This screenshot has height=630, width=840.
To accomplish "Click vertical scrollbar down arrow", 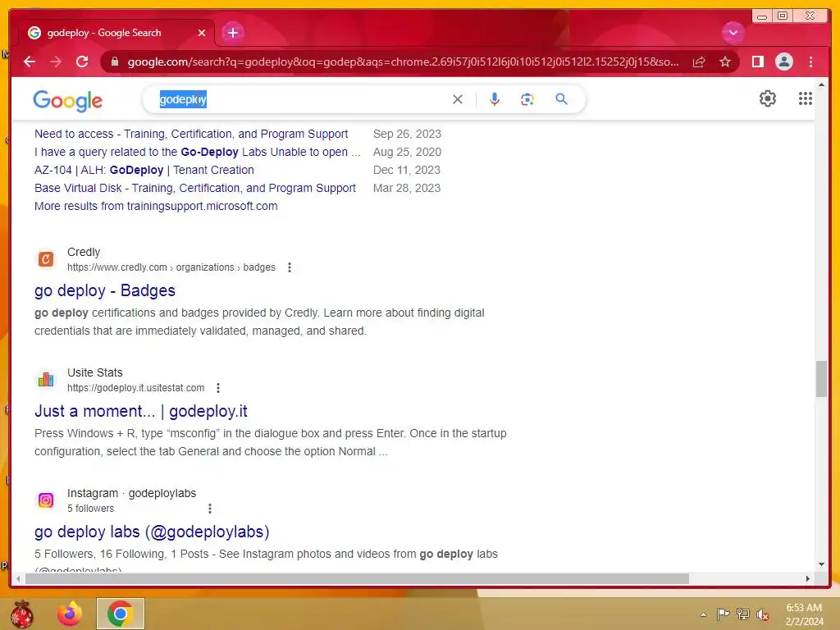I will tap(821, 564).
